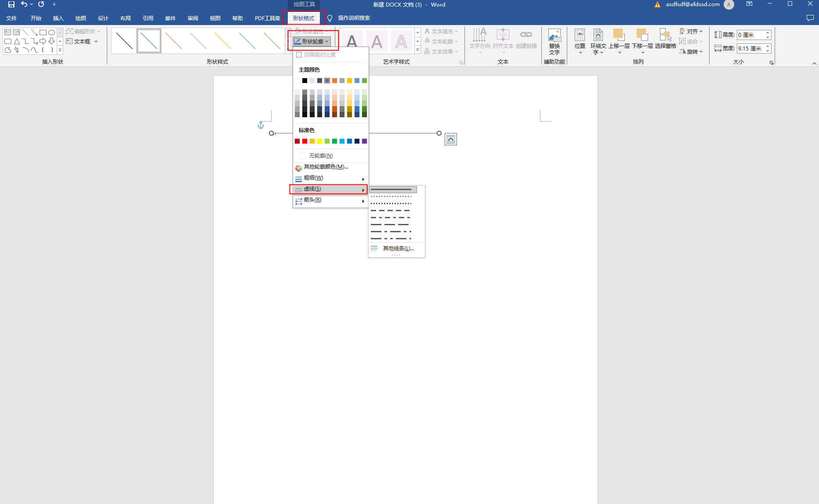This screenshot has width=819, height=504.
Task: Increase 宽度 width with up stepper
Action: [x=768, y=46]
